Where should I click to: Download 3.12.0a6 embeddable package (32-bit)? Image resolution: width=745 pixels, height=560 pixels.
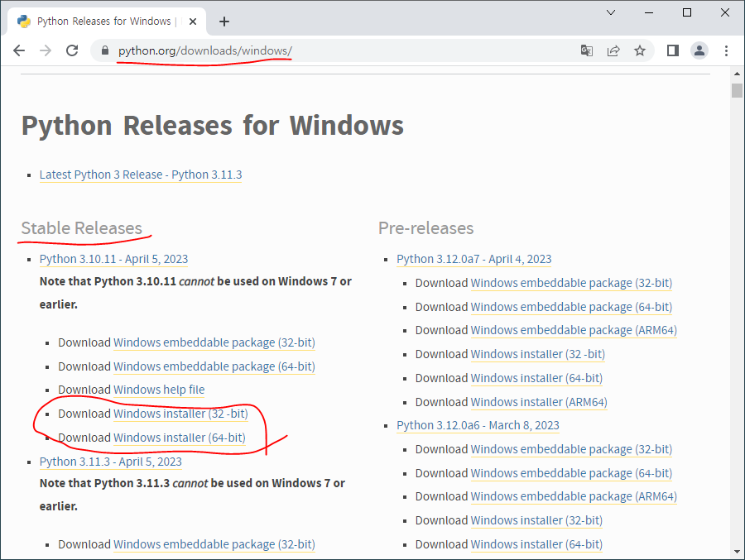pos(571,449)
